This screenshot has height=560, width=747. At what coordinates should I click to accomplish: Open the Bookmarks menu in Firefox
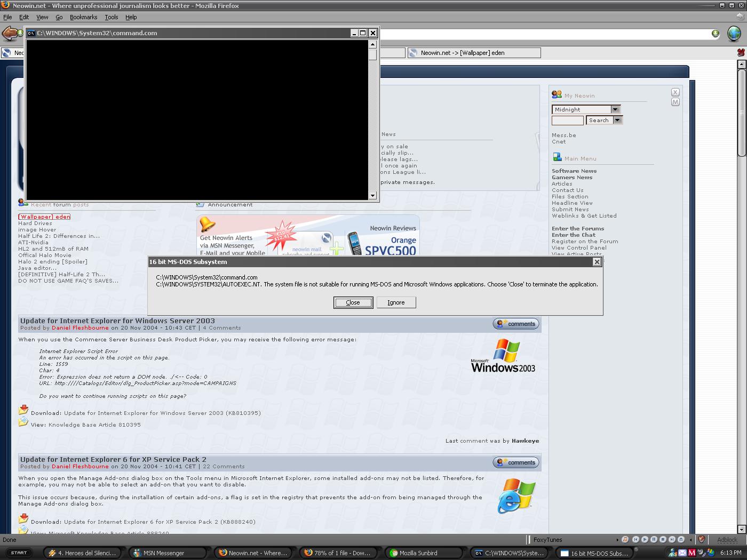point(83,17)
